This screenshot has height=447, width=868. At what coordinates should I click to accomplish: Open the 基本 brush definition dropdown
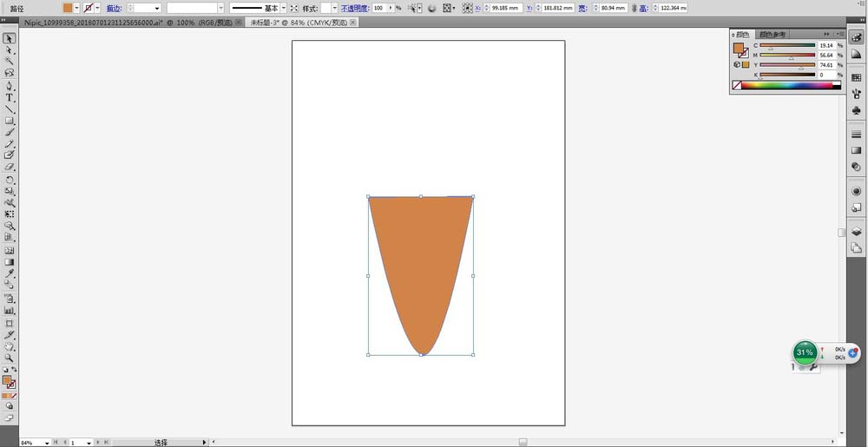(284, 9)
